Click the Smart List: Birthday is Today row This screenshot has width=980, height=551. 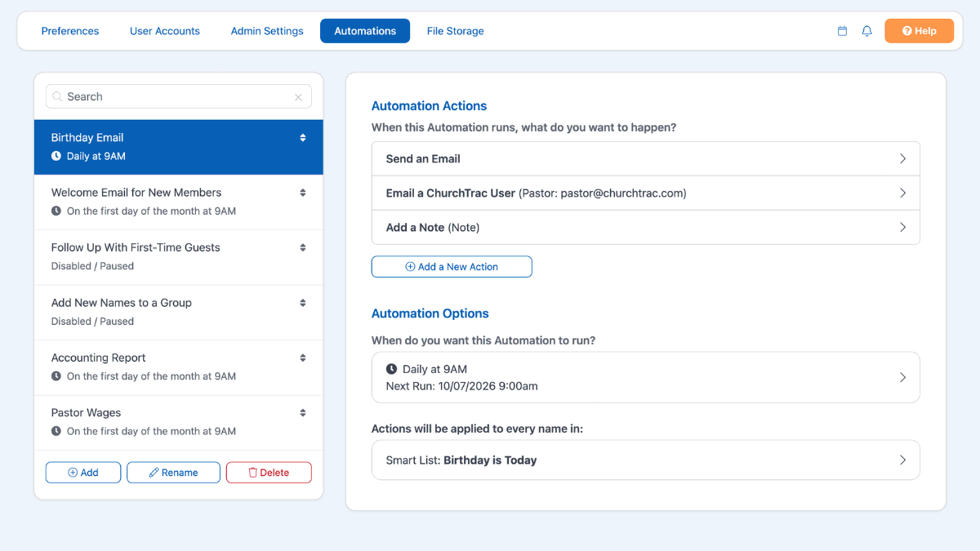(x=646, y=460)
